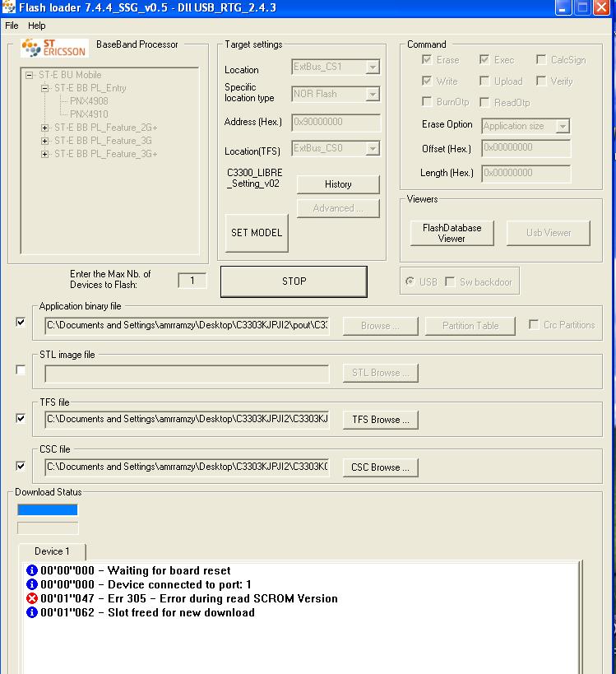The height and width of the screenshot is (674, 616).
Task: Click the empty second progress bar
Action: click(47, 528)
